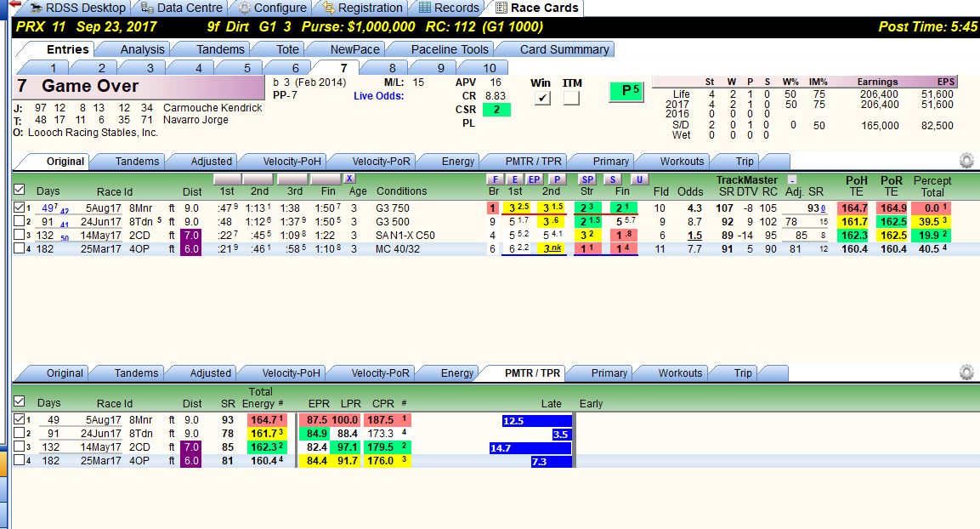Toggle the ITM checkbox
980x529 pixels.
571,98
